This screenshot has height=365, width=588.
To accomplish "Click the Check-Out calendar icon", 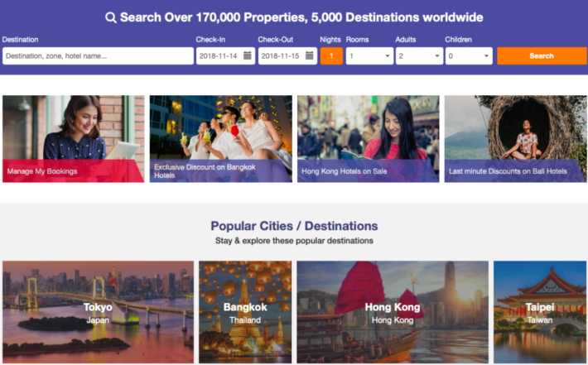I will pos(310,55).
